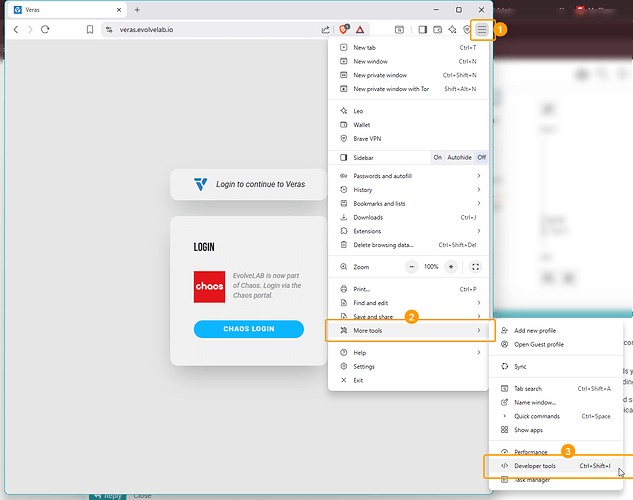Open Leo from the menu

click(409, 111)
